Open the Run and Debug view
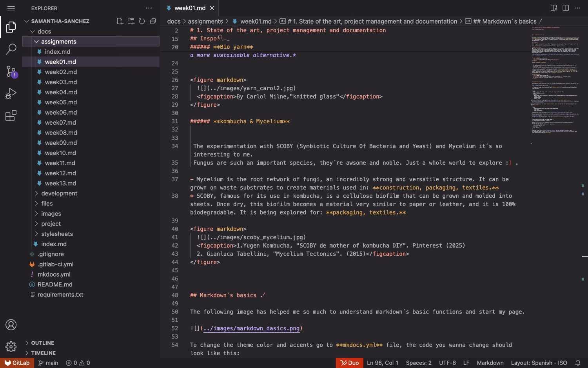The width and height of the screenshot is (588, 368). [x=11, y=93]
